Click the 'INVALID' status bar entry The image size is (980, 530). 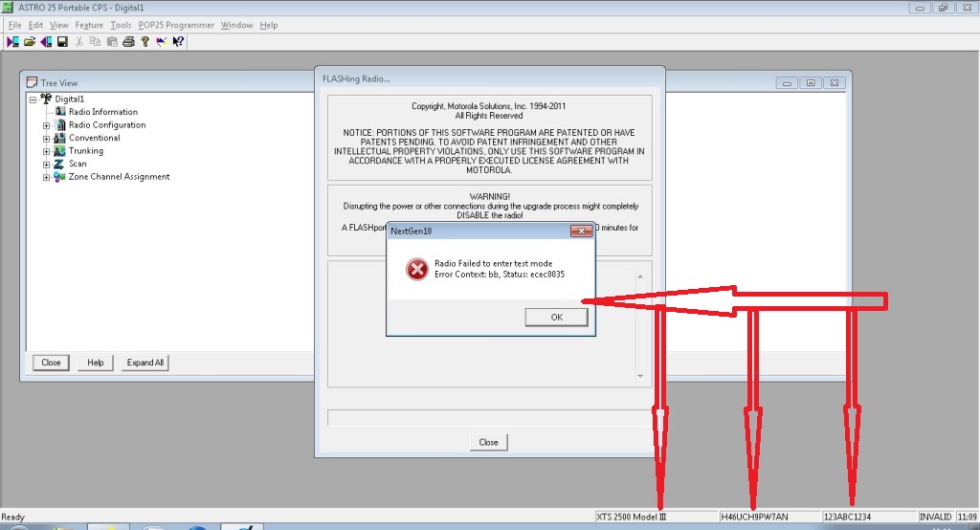click(x=935, y=517)
